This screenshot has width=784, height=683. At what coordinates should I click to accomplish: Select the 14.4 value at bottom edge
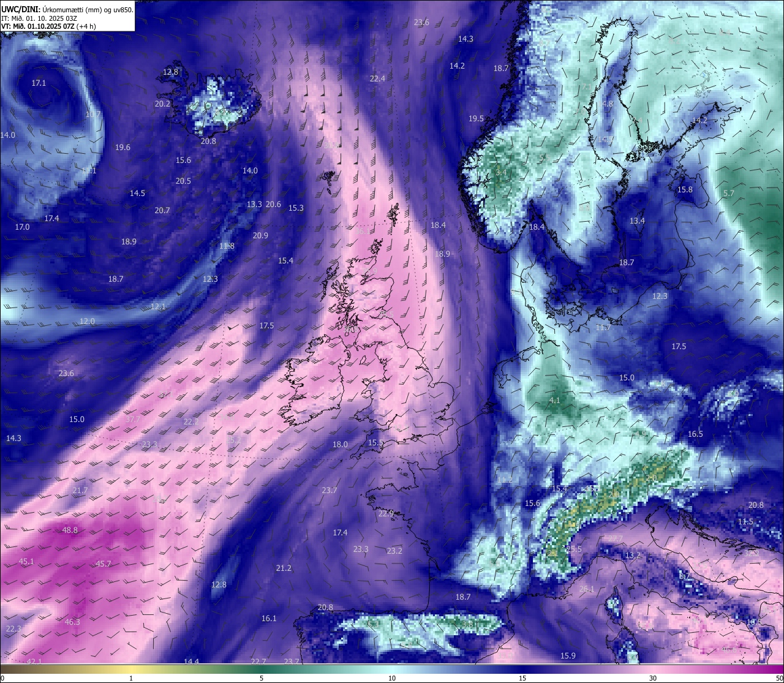tap(191, 661)
